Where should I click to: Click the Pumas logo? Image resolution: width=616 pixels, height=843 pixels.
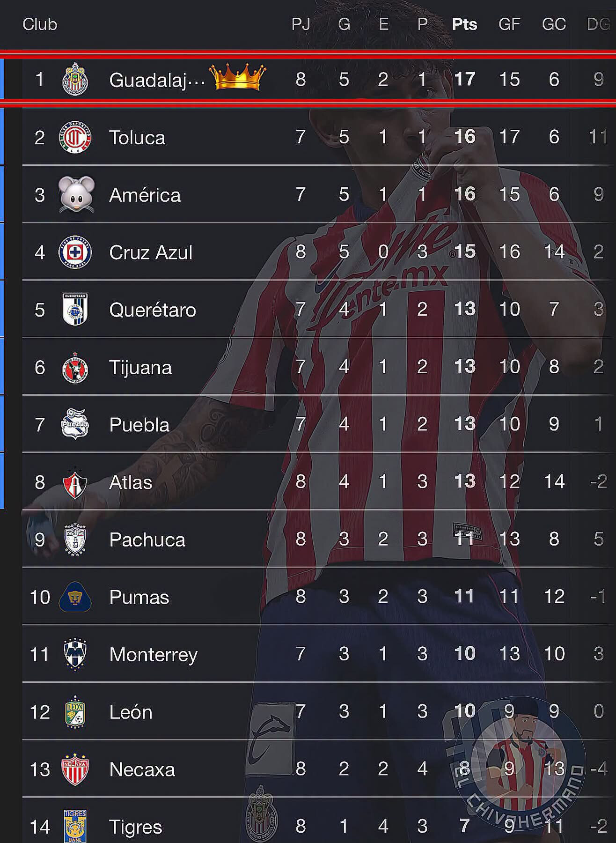click(75, 597)
